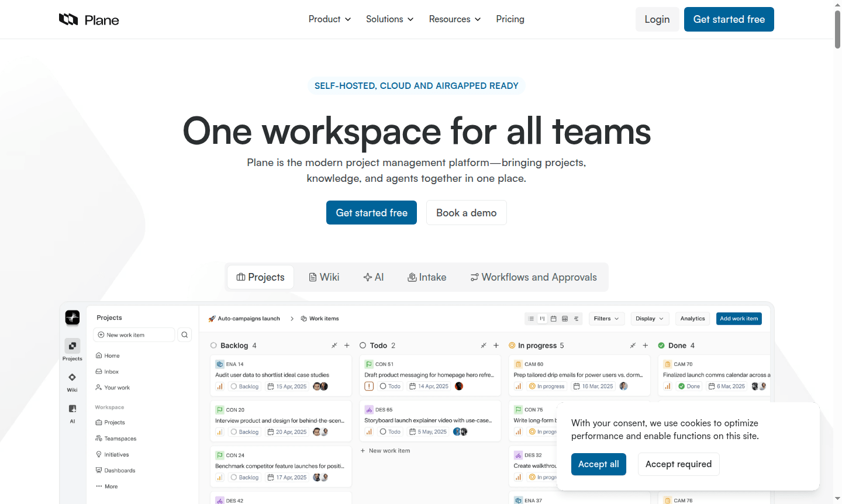Open the Wiki icon in the left rail
Viewport: 842px width, 504px height.
[73, 378]
